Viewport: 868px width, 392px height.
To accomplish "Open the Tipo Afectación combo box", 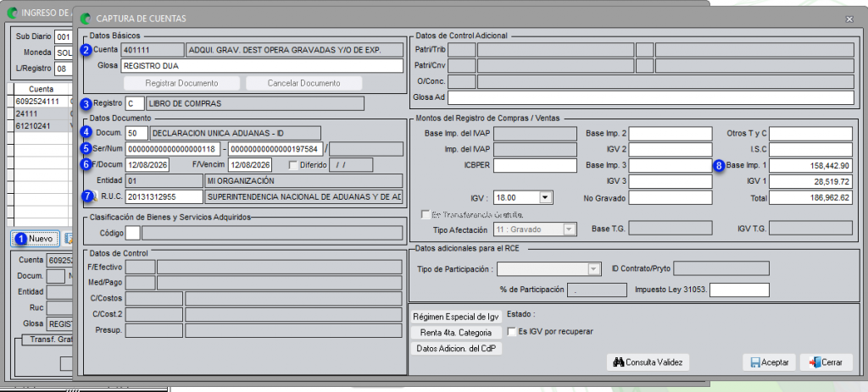I will point(568,229).
